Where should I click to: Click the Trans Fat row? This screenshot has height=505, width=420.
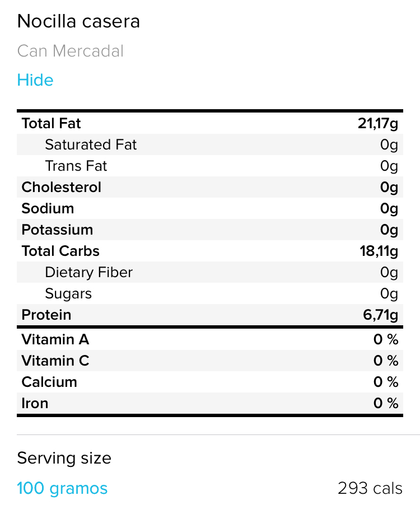pos(209,166)
